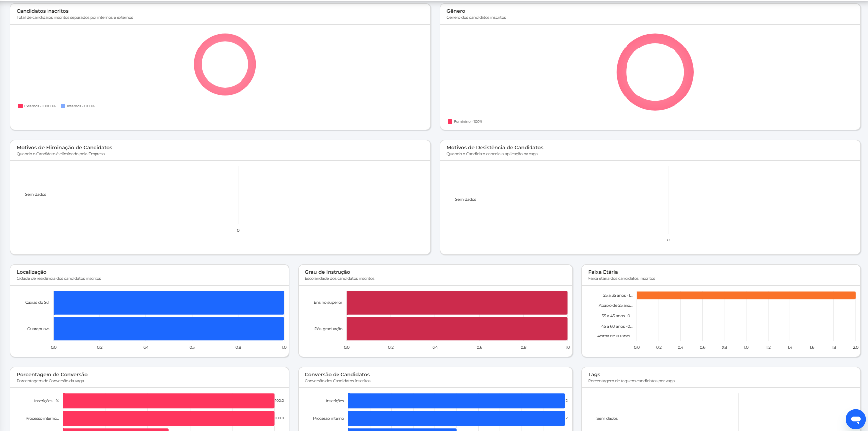Click Processo interno bar in Porcentagem de Conversão

[x=168, y=418]
